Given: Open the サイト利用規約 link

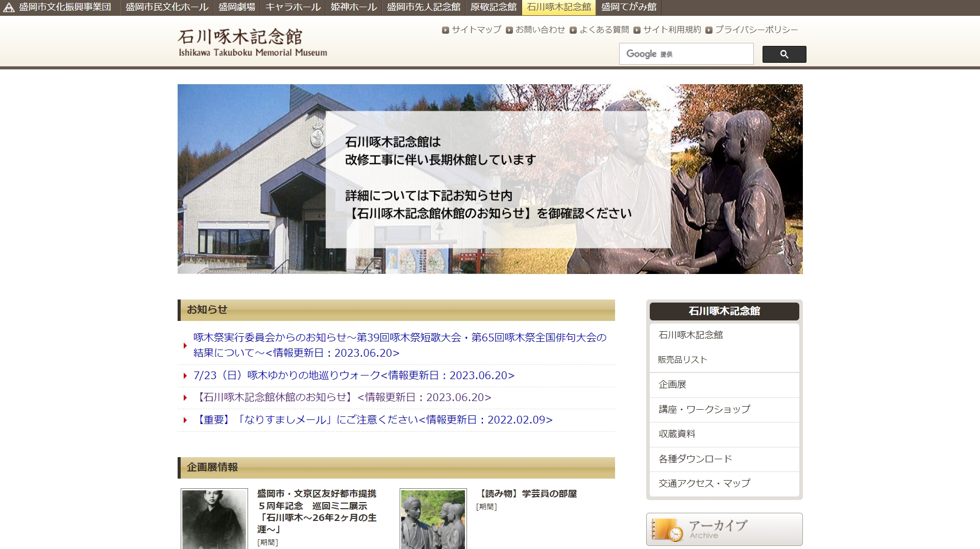Looking at the screenshot, I should click(672, 30).
